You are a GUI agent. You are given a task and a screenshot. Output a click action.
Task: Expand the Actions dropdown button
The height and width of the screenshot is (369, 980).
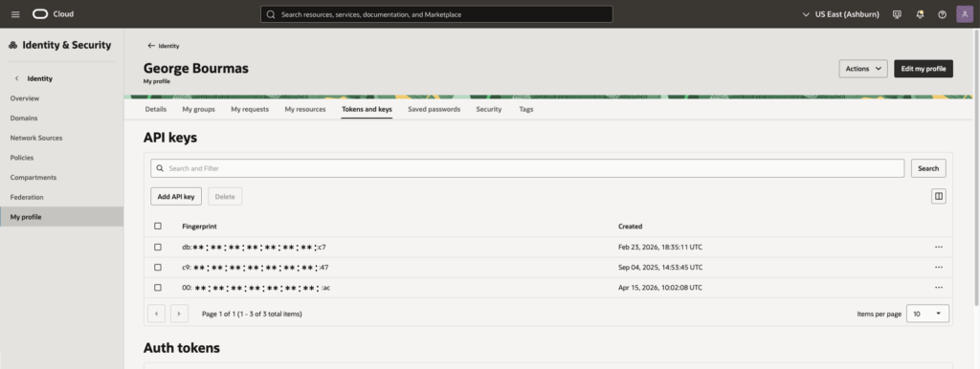pyautogui.click(x=863, y=69)
